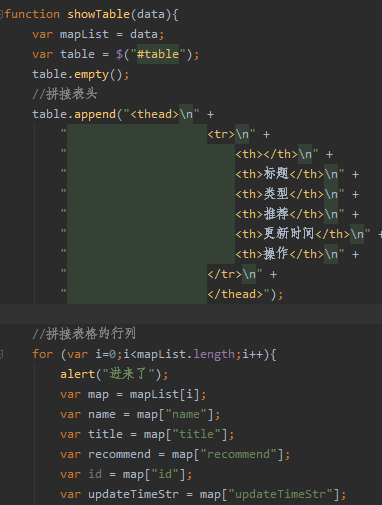
Task: Click table.append with <thead> string
Action: click(123, 114)
